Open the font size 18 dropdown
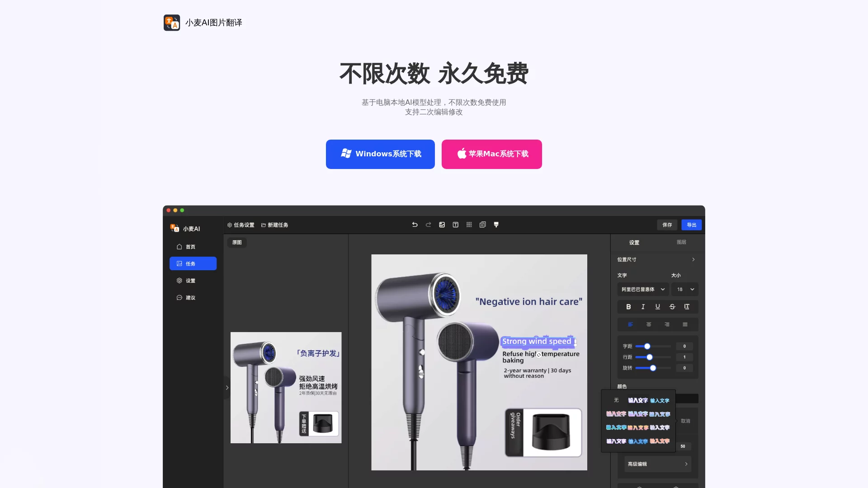This screenshot has width=868, height=488. tap(684, 289)
